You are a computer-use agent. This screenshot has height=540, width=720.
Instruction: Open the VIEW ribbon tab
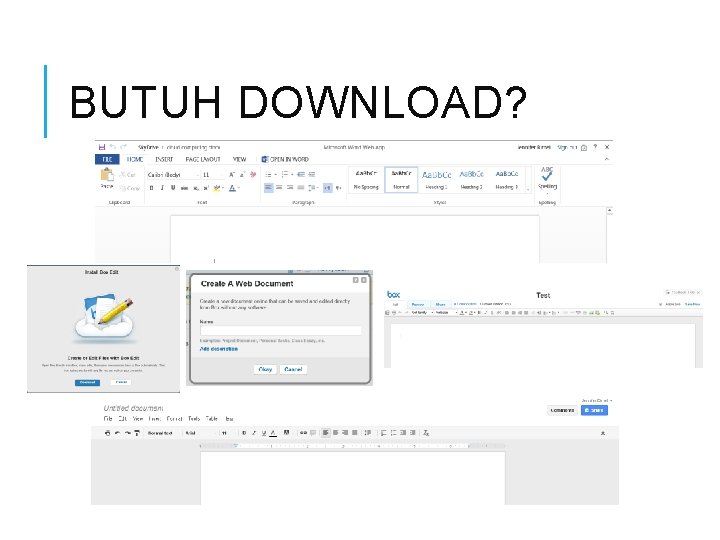click(x=239, y=159)
